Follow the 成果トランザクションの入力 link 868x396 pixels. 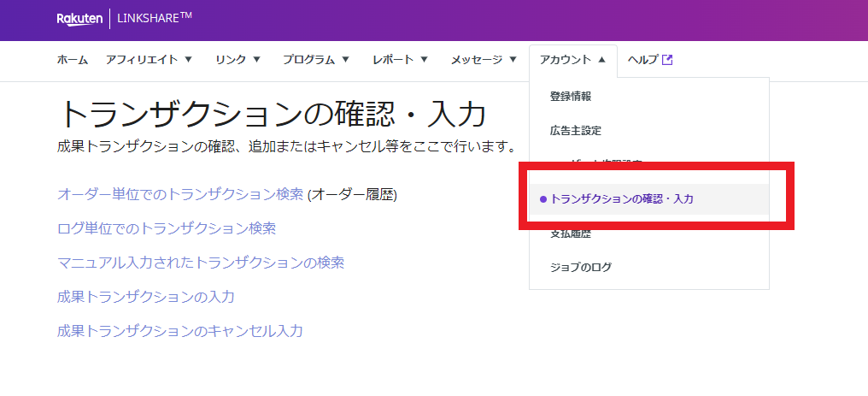pyautogui.click(x=146, y=297)
